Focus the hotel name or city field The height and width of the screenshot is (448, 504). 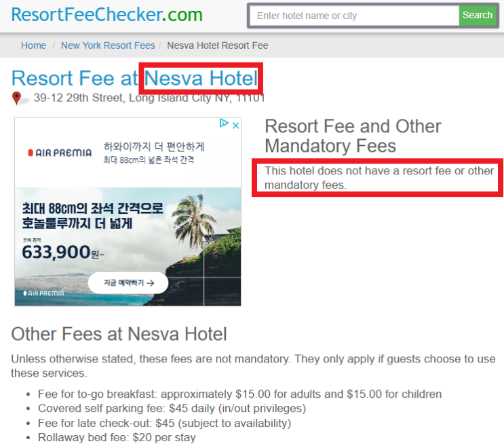(354, 16)
